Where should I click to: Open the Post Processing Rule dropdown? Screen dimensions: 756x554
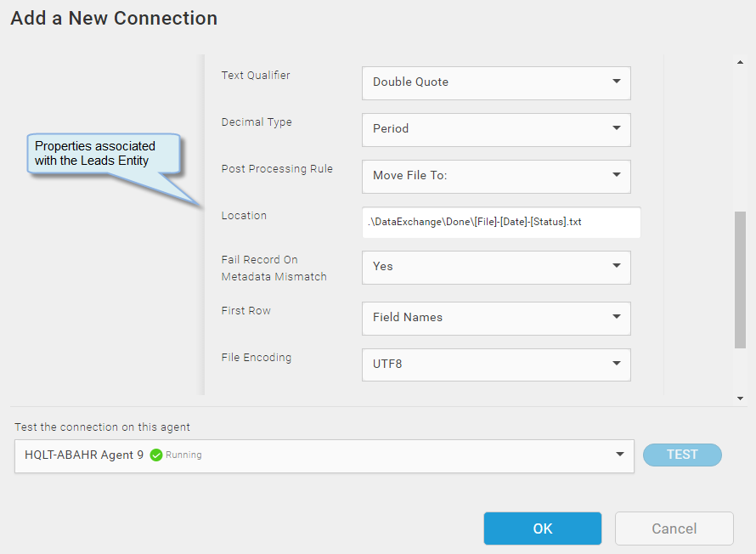[496, 177]
